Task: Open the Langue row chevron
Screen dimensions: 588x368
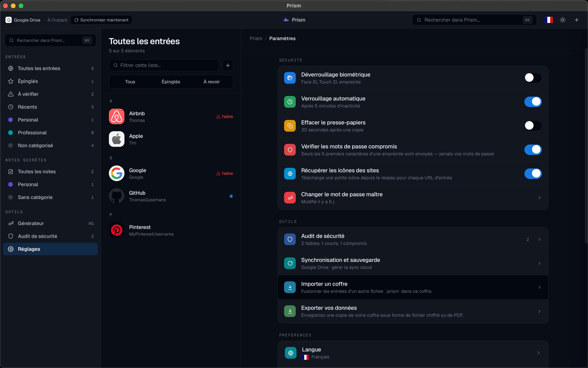Action: 538,353
